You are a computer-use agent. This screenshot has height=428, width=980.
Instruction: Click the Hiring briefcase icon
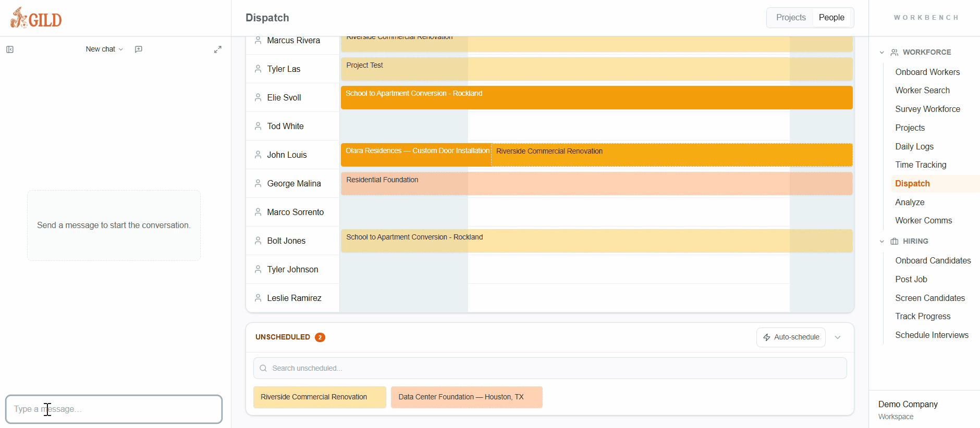click(x=895, y=242)
